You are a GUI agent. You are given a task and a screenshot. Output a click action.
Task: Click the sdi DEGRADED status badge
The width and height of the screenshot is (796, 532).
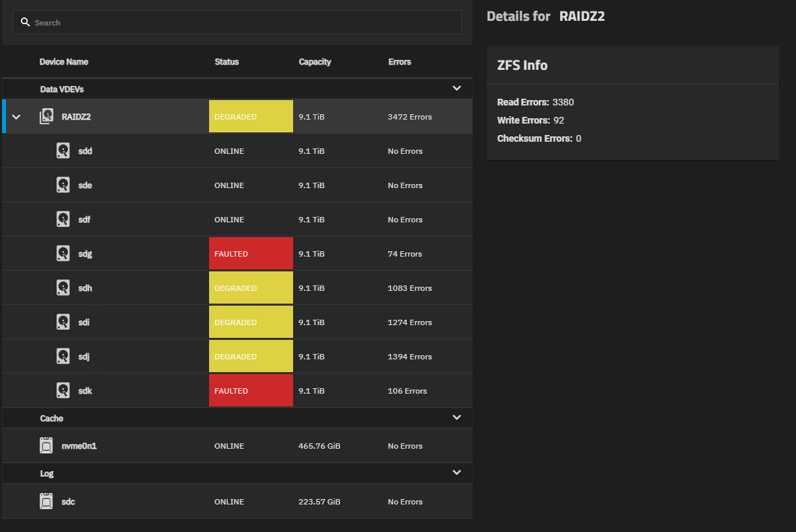point(251,322)
